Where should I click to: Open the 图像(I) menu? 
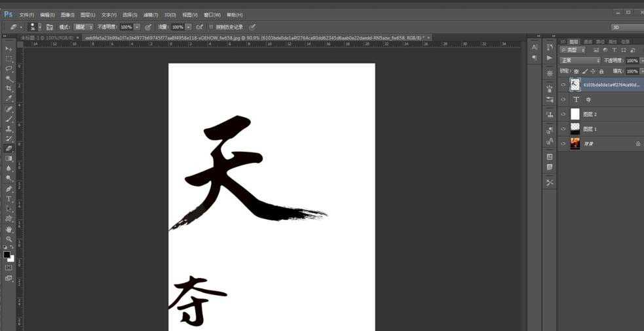point(68,14)
